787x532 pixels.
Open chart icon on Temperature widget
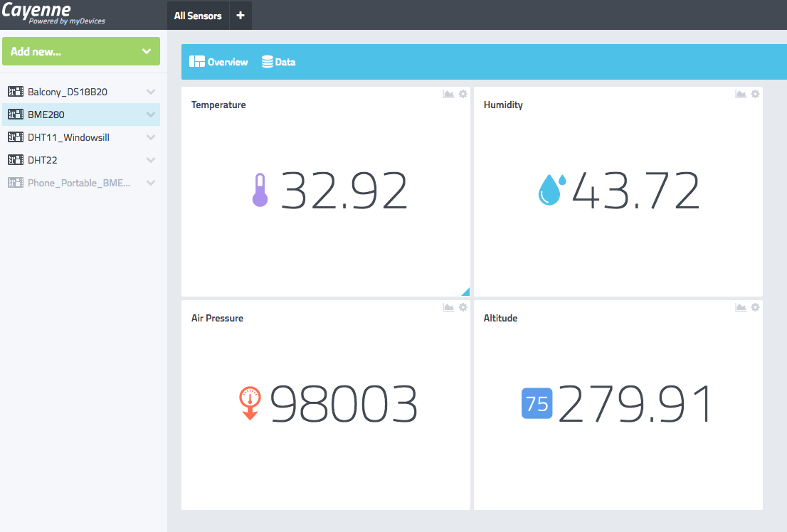tap(448, 94)
